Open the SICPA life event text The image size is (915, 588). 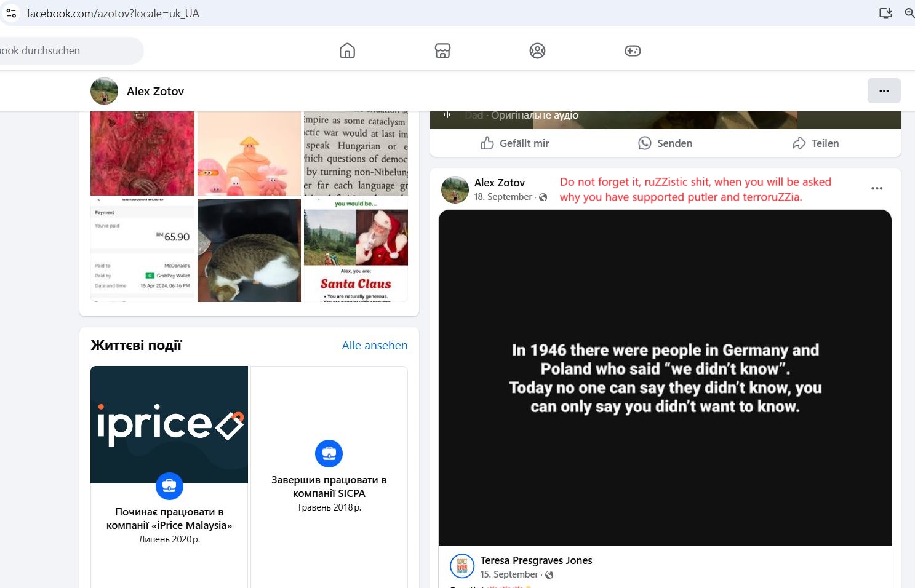(x=329, y=487)
